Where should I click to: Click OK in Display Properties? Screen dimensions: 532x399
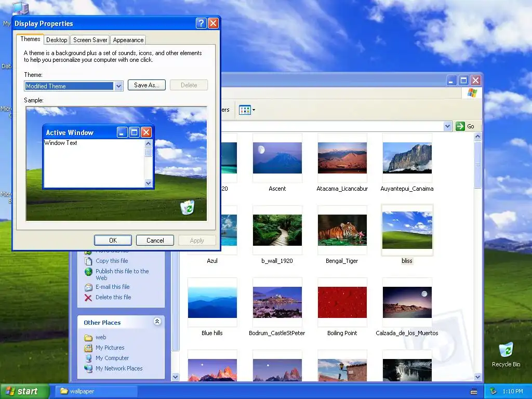113,240
